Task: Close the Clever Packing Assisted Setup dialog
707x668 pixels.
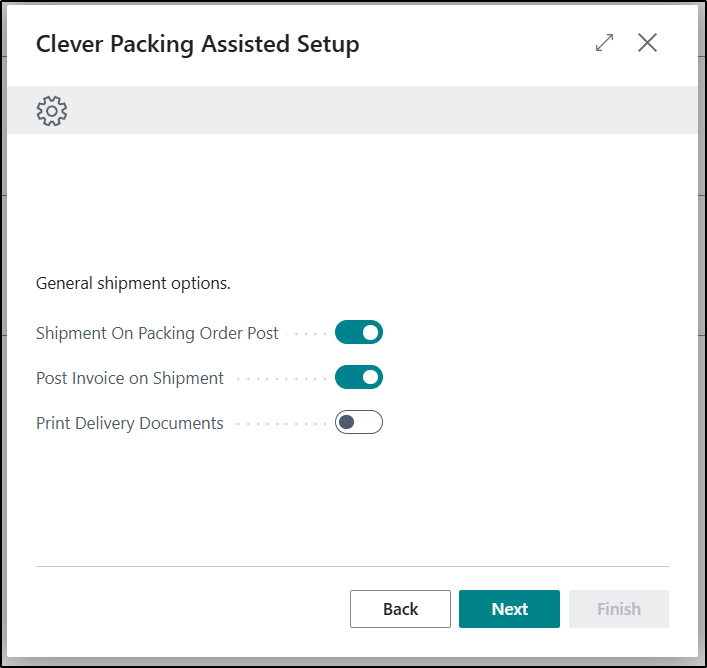Action: [648, 43]
